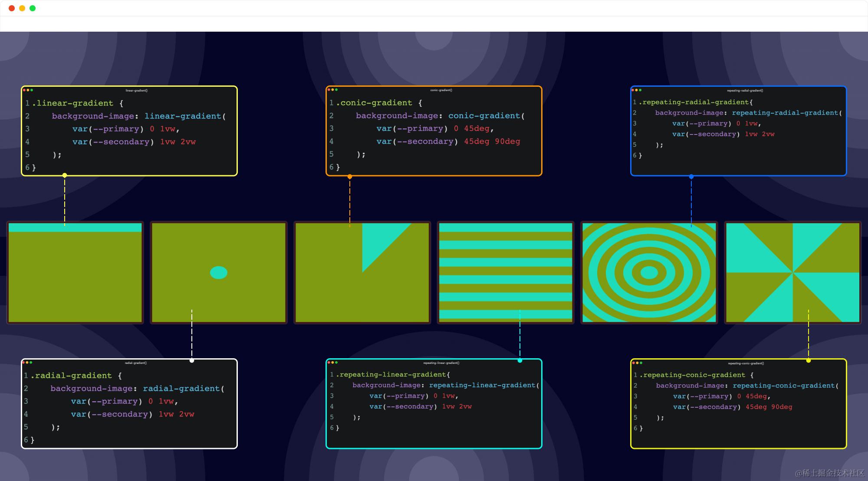
Task: Click the linear-gradient preview thumbnail
Action: pyautogui.click(x=75, y=272)
